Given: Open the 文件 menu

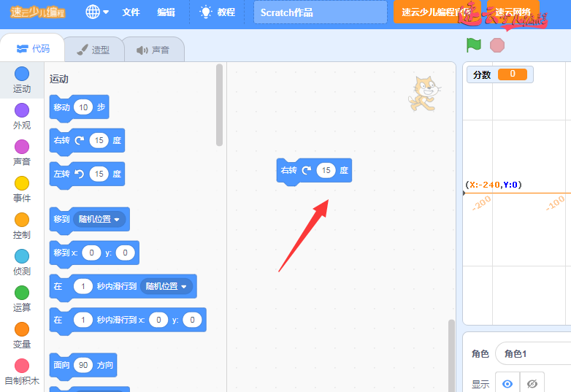Looking at the screenshot, I should click(131, 12).
